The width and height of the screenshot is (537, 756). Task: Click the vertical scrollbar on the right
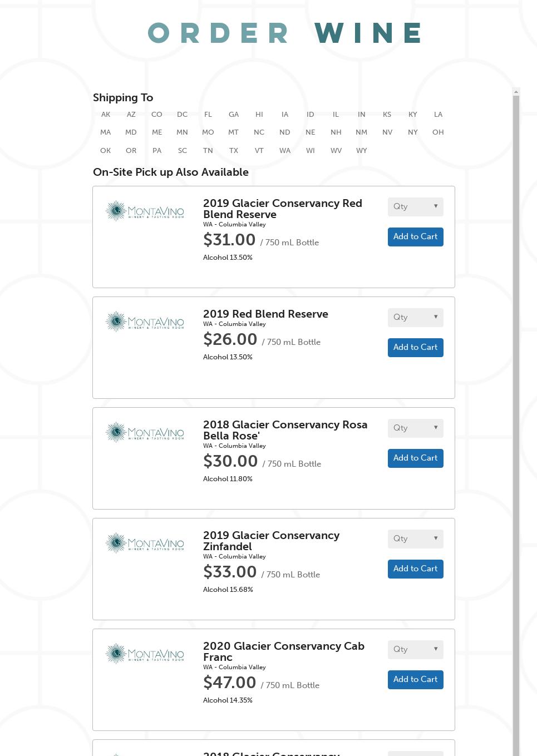click(x=515, y=389)
